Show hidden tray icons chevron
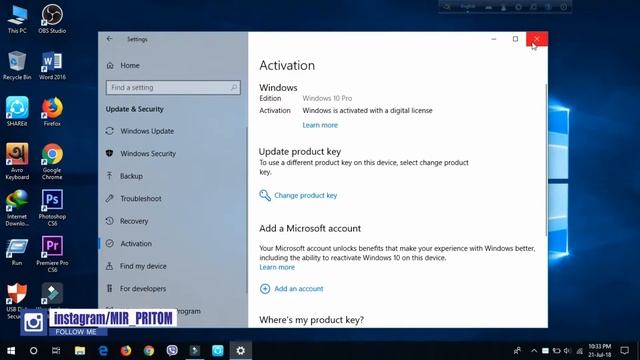 pyautogui.click(x=533, y=351)
